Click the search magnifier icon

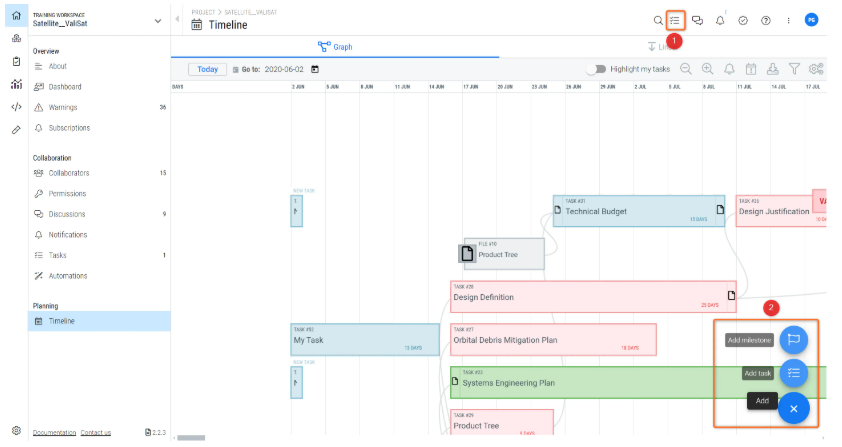point(657,20)
